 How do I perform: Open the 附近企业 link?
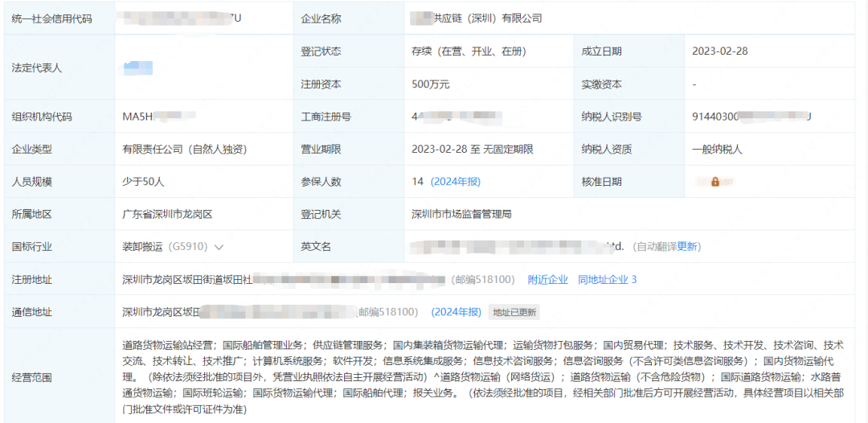point(547,280)
